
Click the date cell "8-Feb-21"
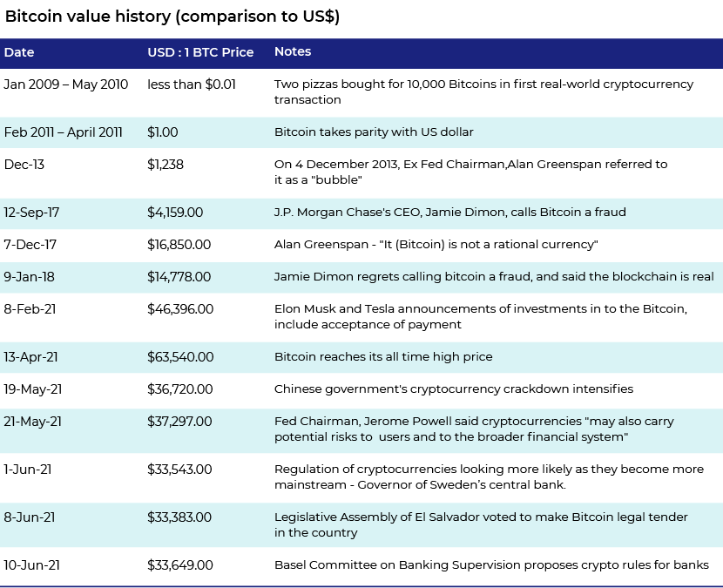click(30, 309)
